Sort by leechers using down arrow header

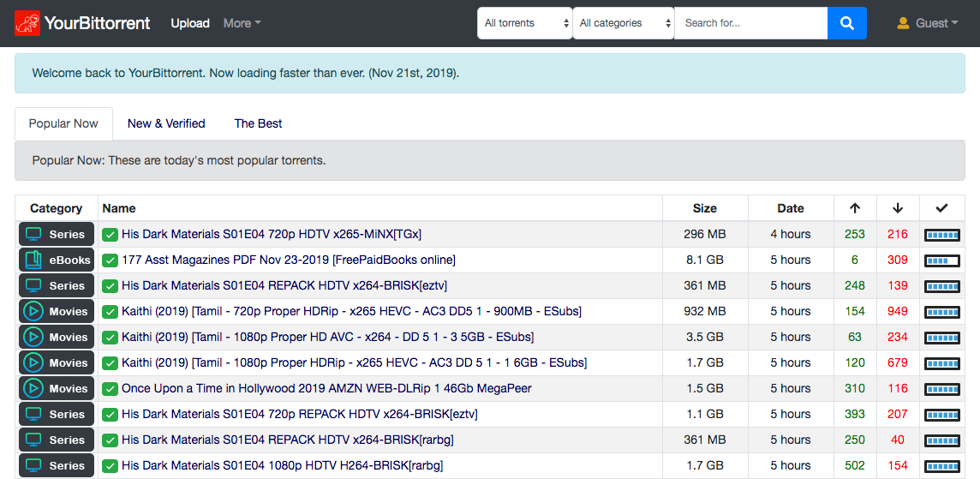click(898, 208)
